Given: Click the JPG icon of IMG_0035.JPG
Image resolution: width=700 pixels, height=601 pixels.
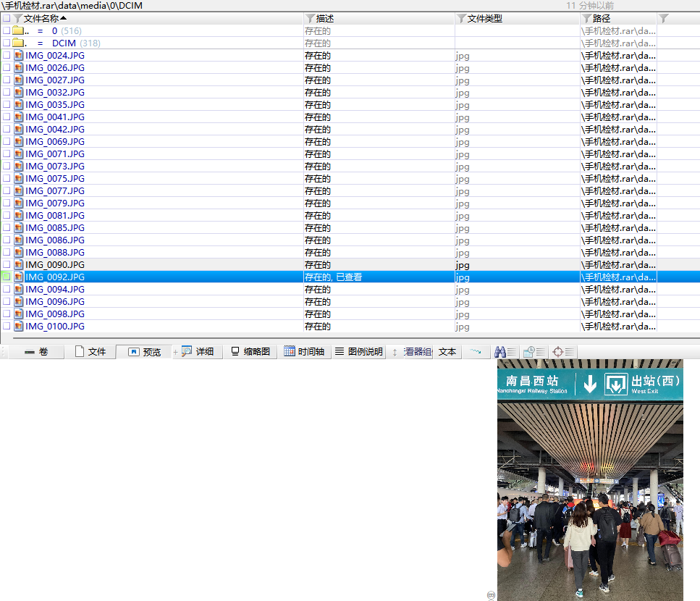Looking at the screenshot, I should pos(18,104).
